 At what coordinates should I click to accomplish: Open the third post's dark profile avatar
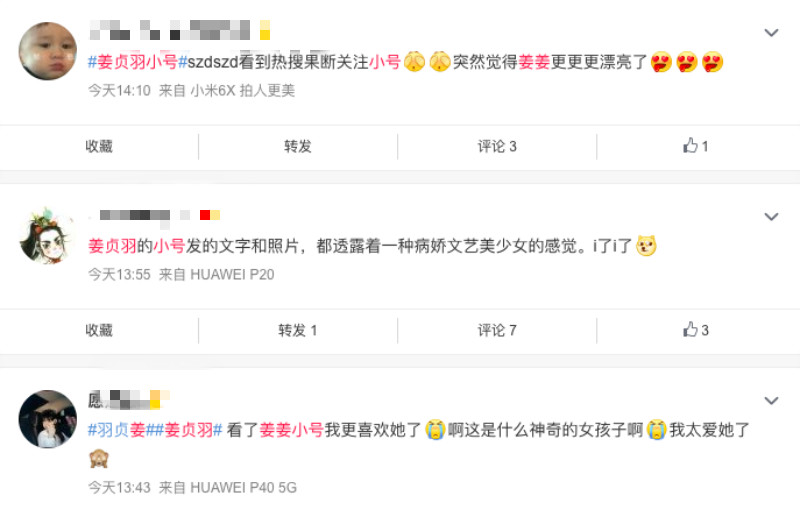pos(48,419)
